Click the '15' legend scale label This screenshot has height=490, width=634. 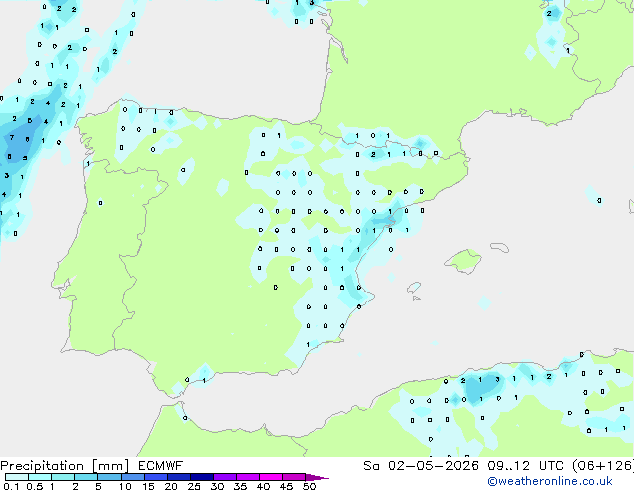click(x=148, y=486)
